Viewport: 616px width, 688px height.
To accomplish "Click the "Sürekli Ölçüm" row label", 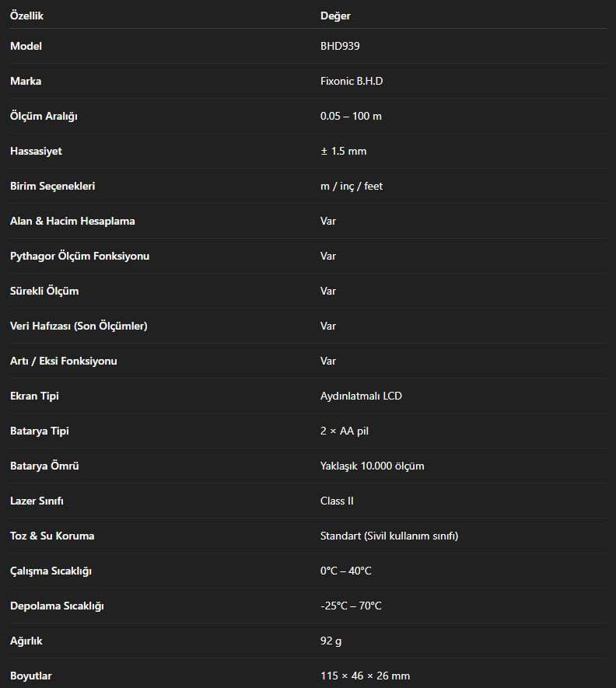I will 44,291.
